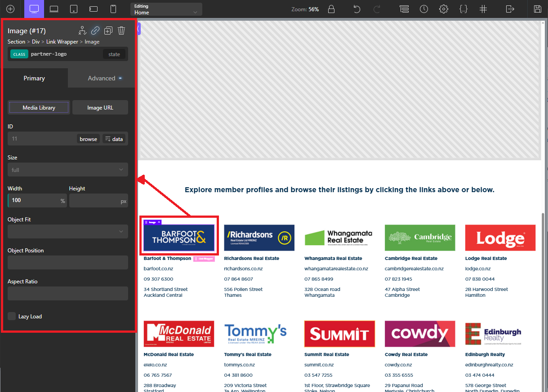
Task: Click the undo arrow icon
Action: (357, 9)
